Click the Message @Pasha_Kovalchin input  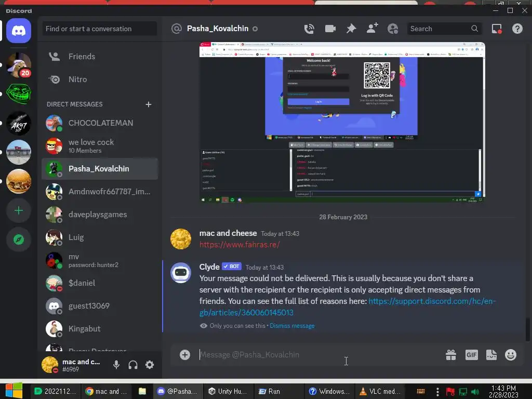click(x=319, y=355)
